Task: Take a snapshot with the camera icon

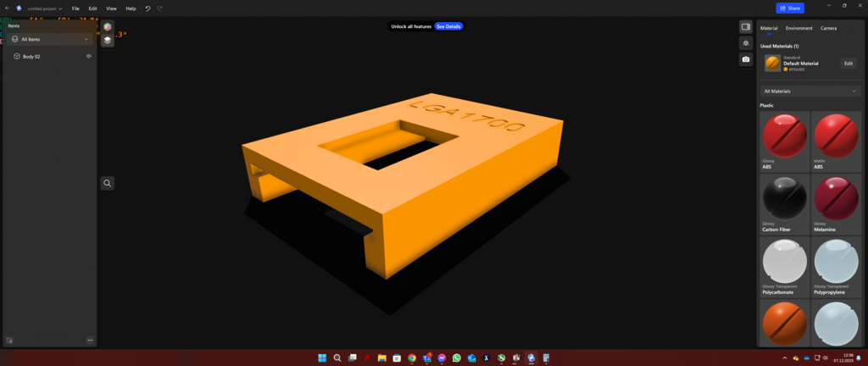Action: coord(746,59)
